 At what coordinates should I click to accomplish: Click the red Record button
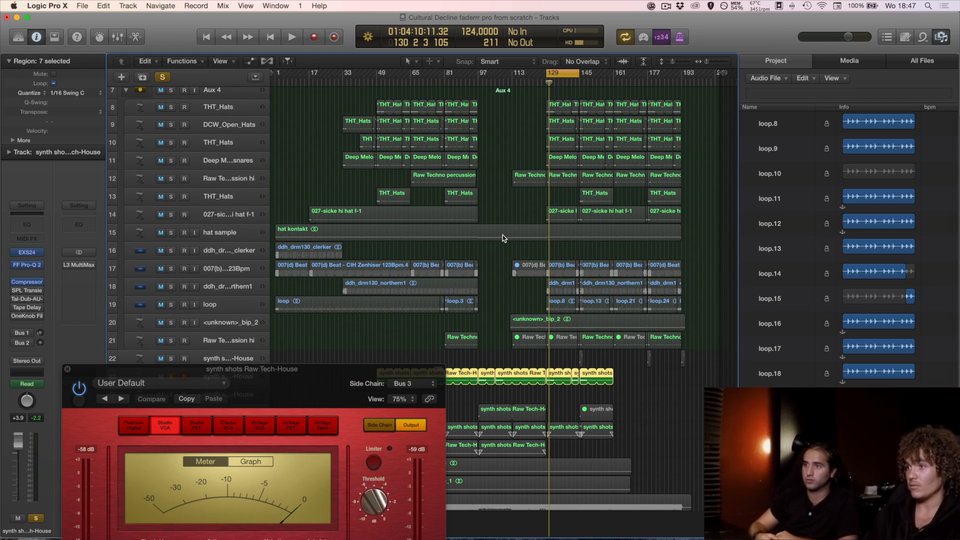click(313, 37)
